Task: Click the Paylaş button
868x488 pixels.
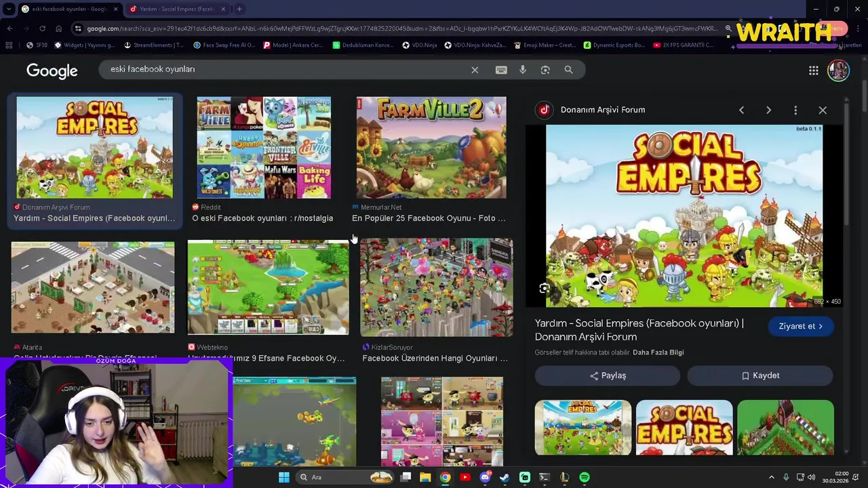Action: pyautogui.click(x=608, y=375)
